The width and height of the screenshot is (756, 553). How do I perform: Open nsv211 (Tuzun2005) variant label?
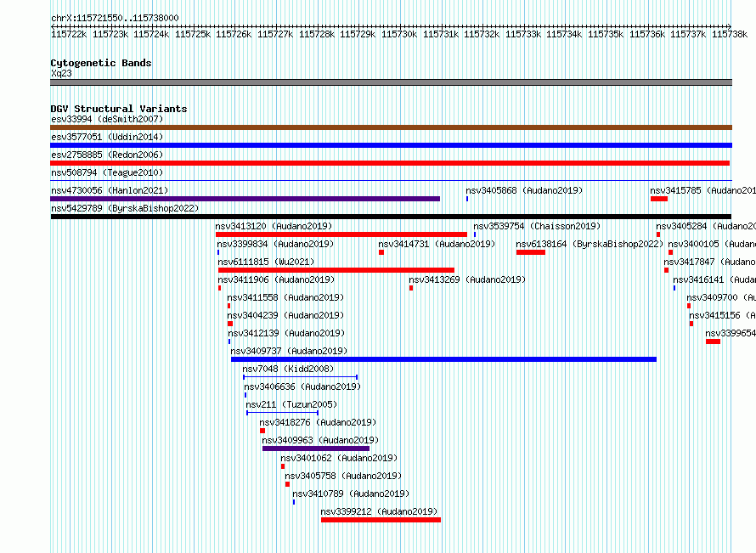(291, 404)
